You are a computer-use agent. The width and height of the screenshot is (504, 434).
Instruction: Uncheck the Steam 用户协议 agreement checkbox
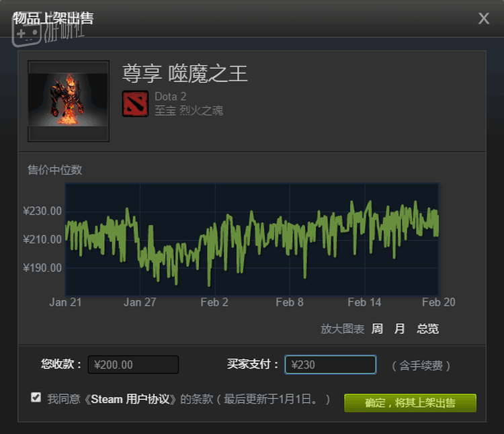(36, 397)
